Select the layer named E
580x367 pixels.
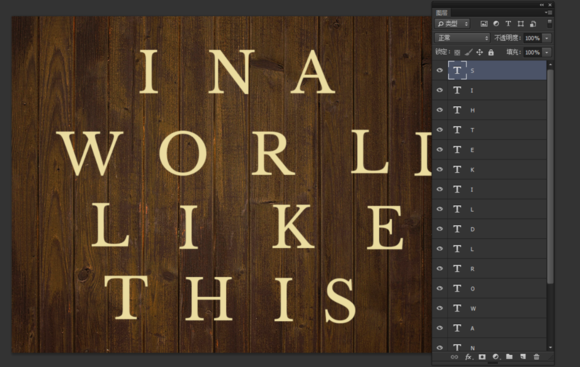(x=497, y=149)
